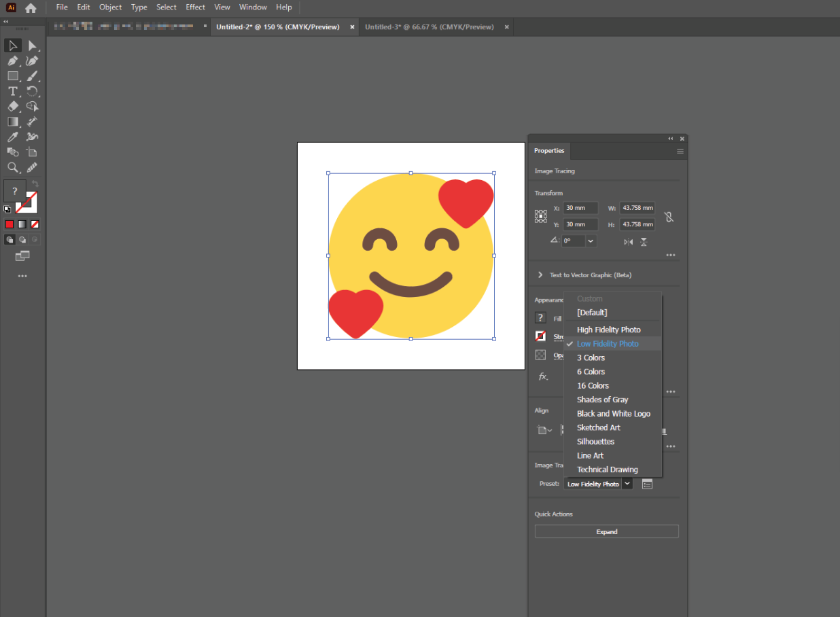
Task: Collapse the Properties panel with double arrows
Action: pyautogui.click(x=671, y=139)
